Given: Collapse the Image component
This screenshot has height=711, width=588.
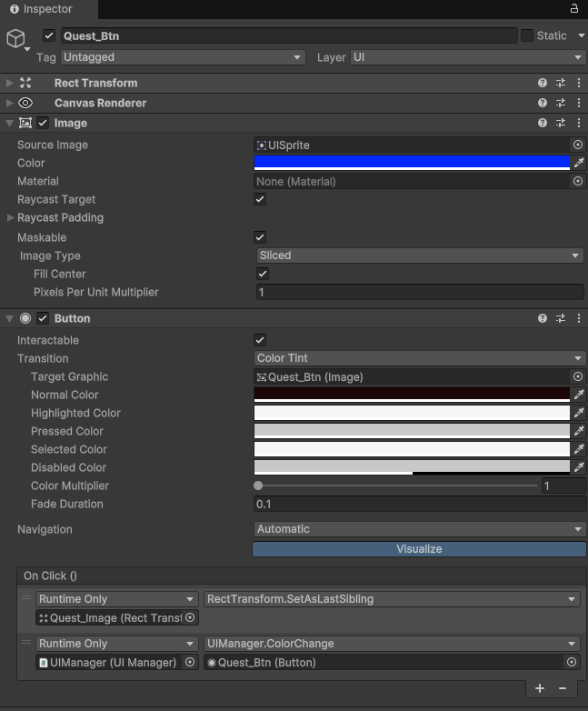Looking at the screenshot, I should tap(9, 123).
